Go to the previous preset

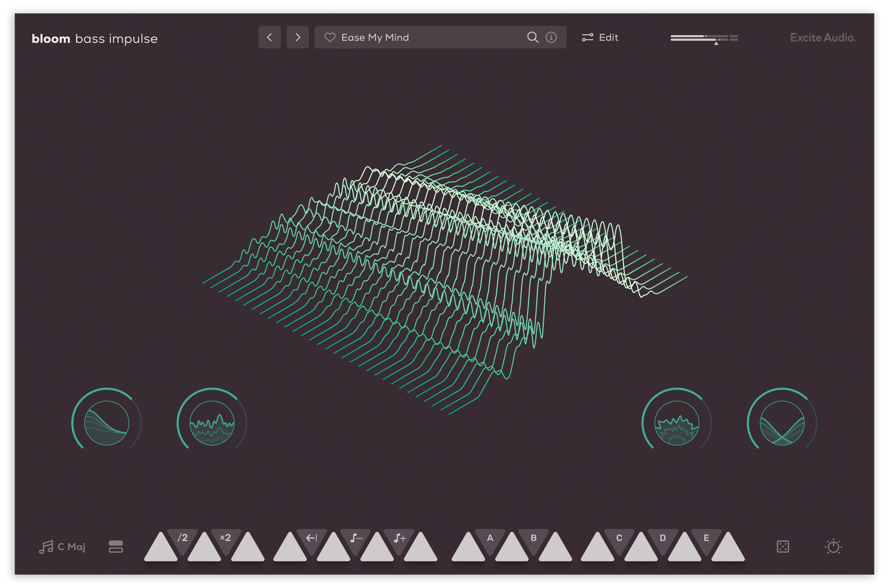(269, 37)
